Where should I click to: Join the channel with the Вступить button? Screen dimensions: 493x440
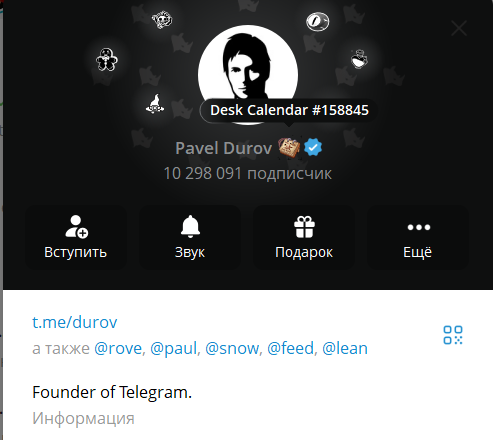pyautogui.click(x=76, y=237)
